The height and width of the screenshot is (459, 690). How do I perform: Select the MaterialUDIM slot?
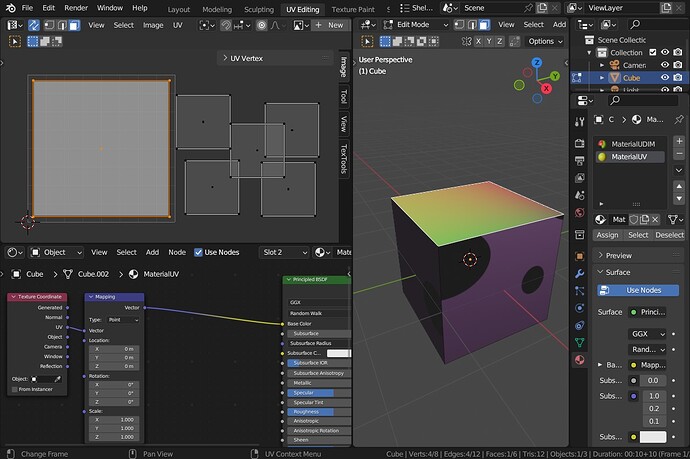(x=630, y=144)
